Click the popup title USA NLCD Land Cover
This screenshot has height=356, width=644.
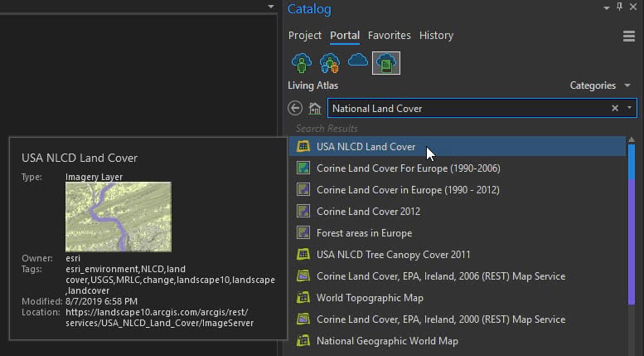point(80,158)
